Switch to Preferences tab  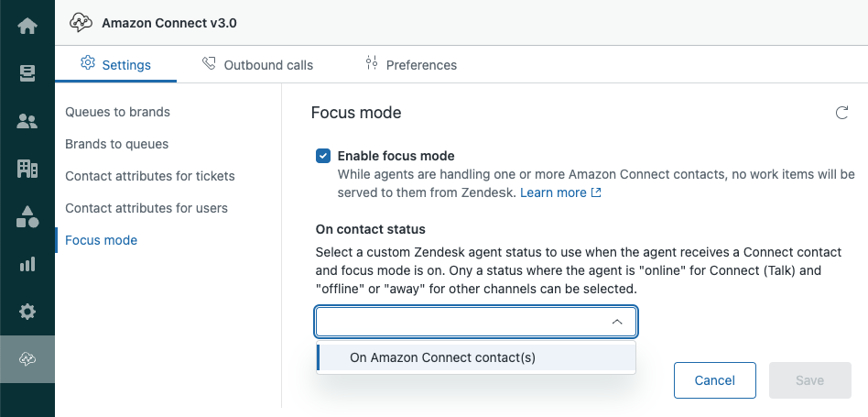[410, 65]
